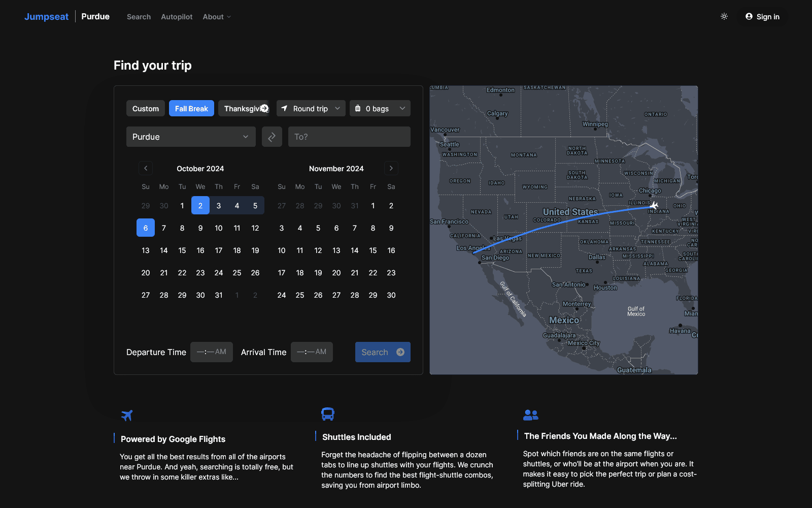The height and width of the screenshot is (508, 812).
Task: Click the To? destination field
Action: click(x=349, y=137)
